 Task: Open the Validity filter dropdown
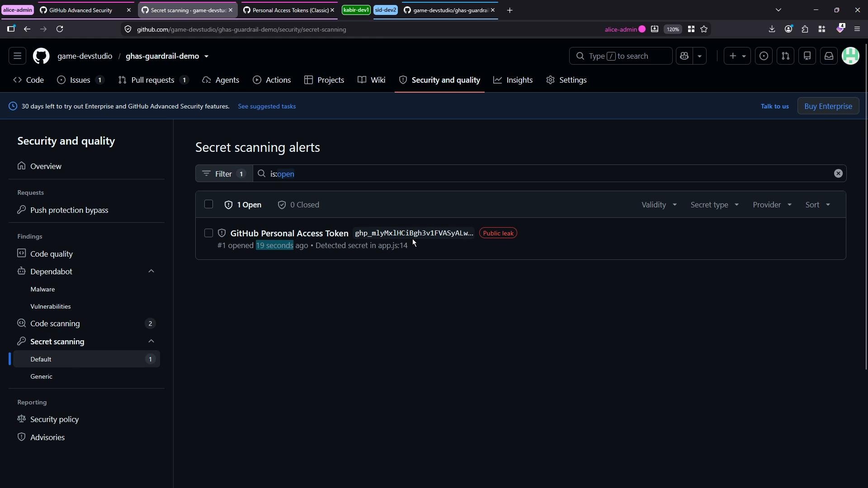(659, 205)
